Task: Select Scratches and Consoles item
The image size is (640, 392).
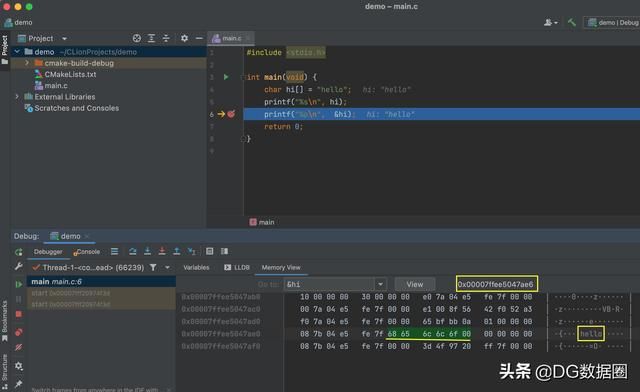Action: click(x=77, y=108)
